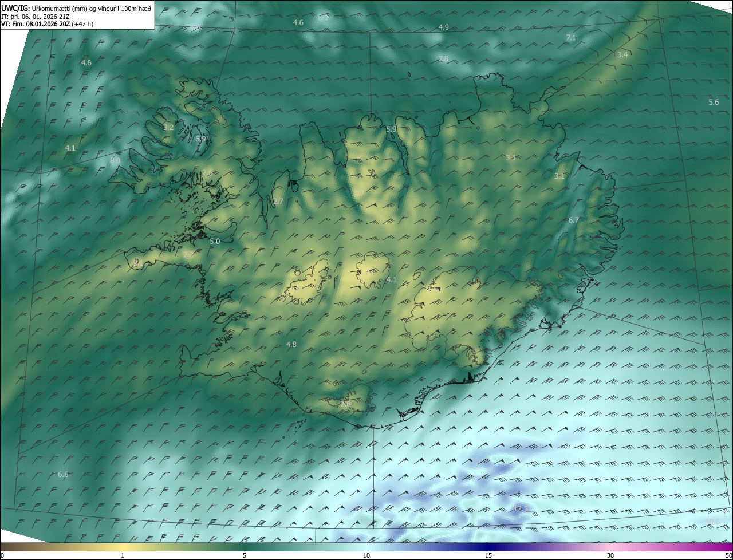
Task: Click the 3.2 value on the Westfjords
Action: (168, 127)
